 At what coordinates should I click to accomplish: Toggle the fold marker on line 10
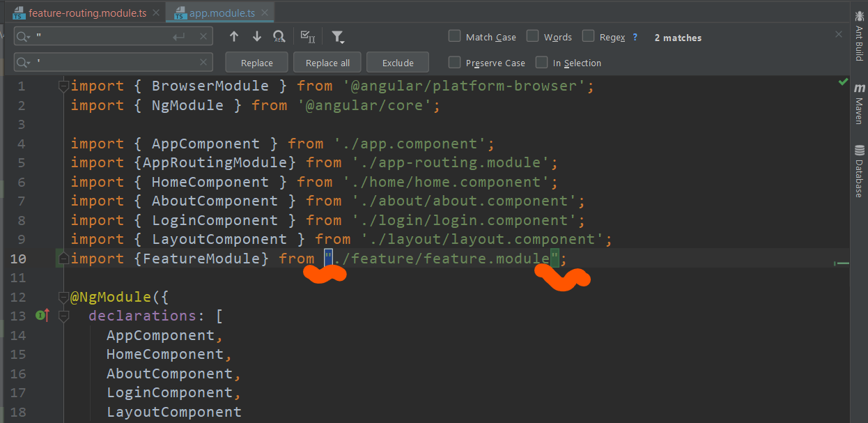pos(63,259)
